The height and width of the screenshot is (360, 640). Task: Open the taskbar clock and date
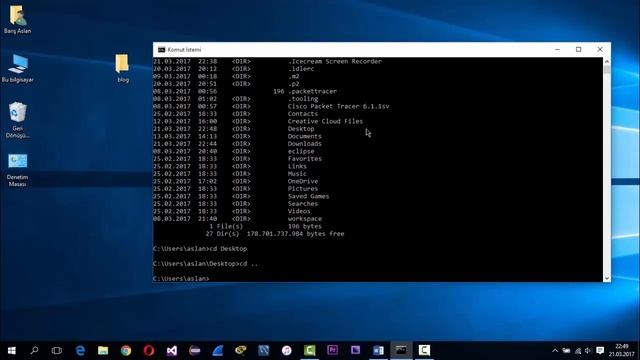click(x=622, y=350)
